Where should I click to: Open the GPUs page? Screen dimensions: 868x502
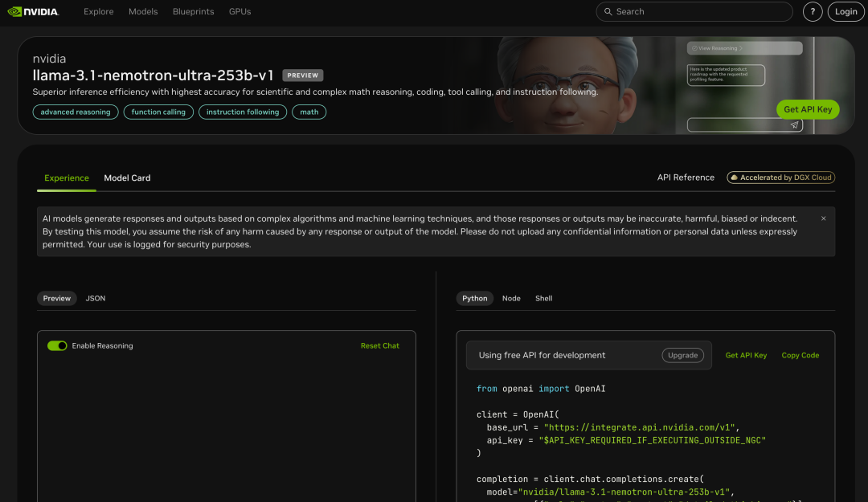[x=240, y=11]
